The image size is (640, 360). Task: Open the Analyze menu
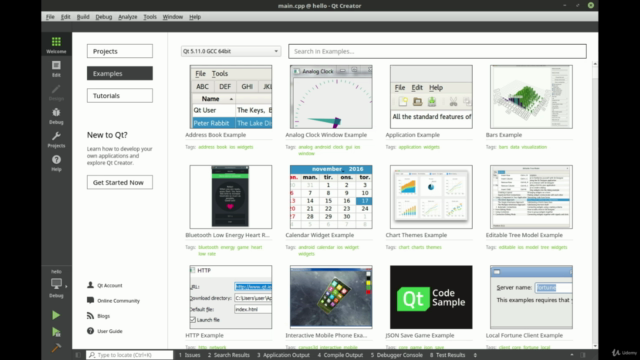[x=128, y=17]
